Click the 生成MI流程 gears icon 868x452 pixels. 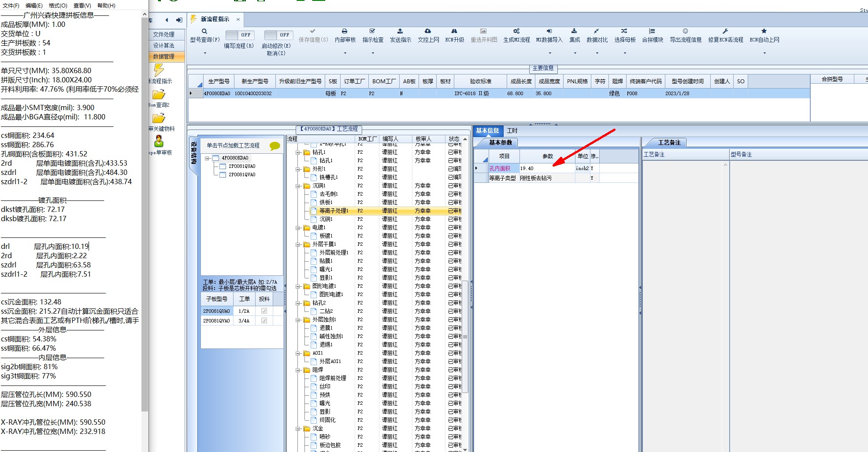[516, 31]
